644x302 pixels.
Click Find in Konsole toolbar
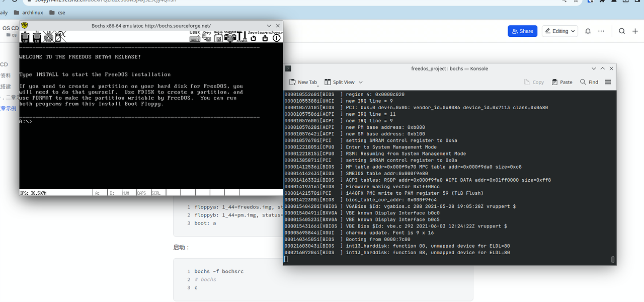pyautogui.click(x=589, y=82)
